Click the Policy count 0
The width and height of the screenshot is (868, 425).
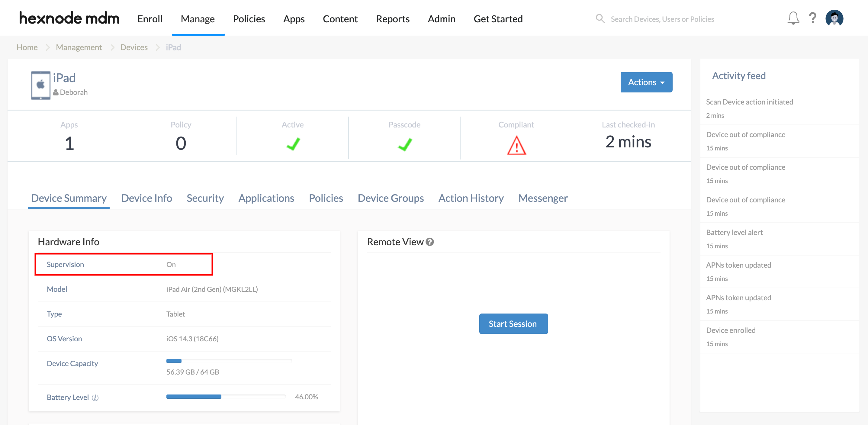tap(181, 143)
